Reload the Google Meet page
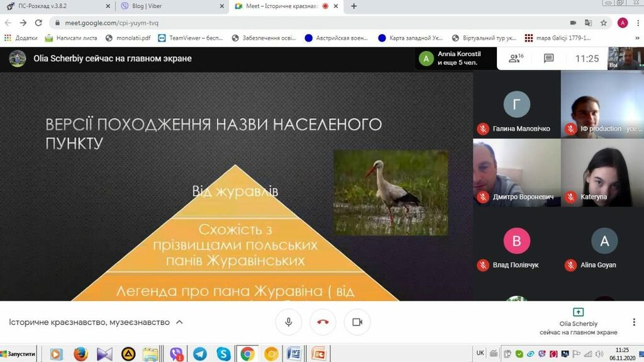The image size is (644, 362). pos(38,23)
